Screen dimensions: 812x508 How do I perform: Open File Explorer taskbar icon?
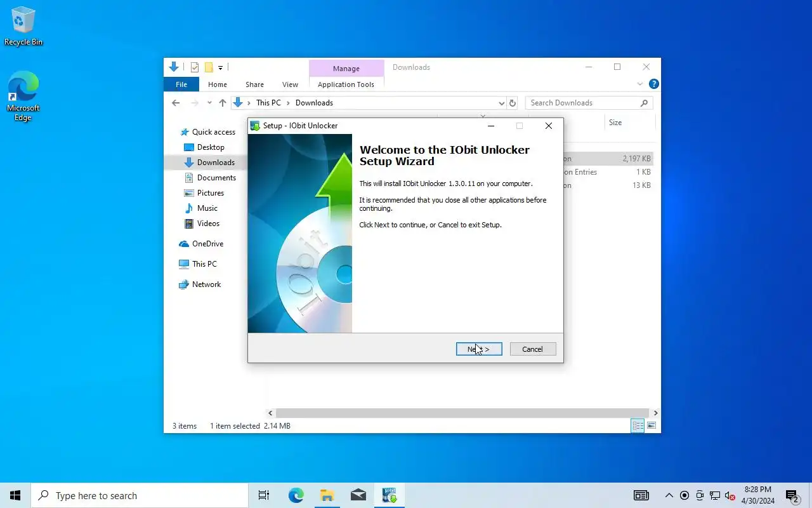point(327,495)
